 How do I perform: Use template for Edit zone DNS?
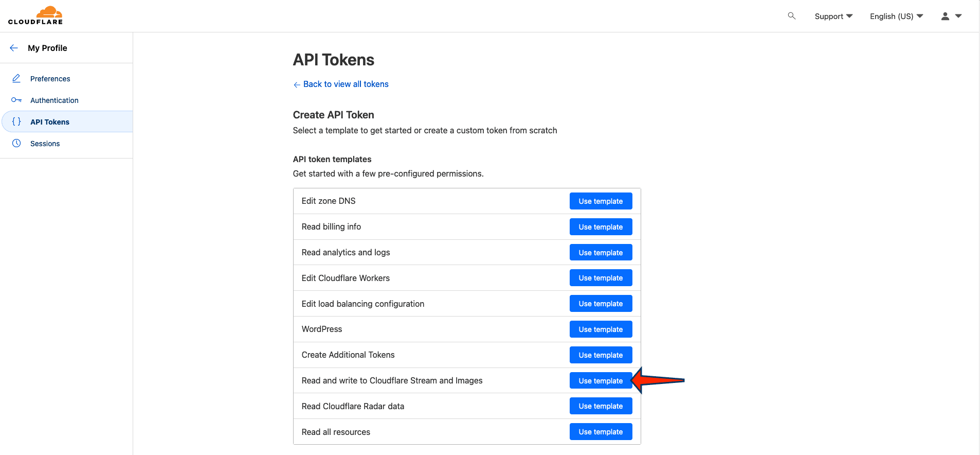point(601,201)
